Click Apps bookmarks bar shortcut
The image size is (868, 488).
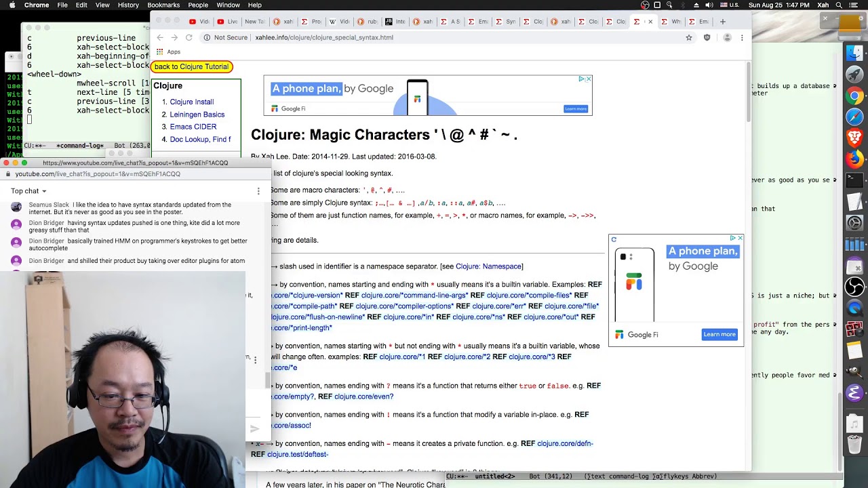click(168, 52)
